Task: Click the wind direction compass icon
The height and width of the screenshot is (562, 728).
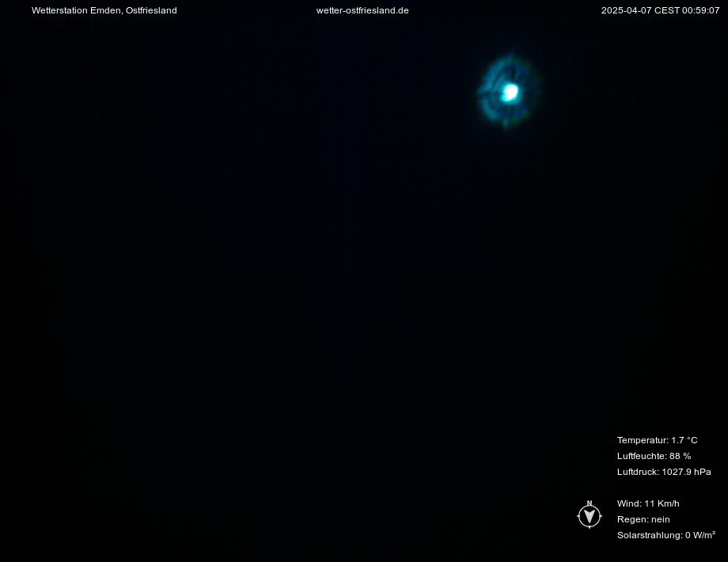Action: [590, 515]
